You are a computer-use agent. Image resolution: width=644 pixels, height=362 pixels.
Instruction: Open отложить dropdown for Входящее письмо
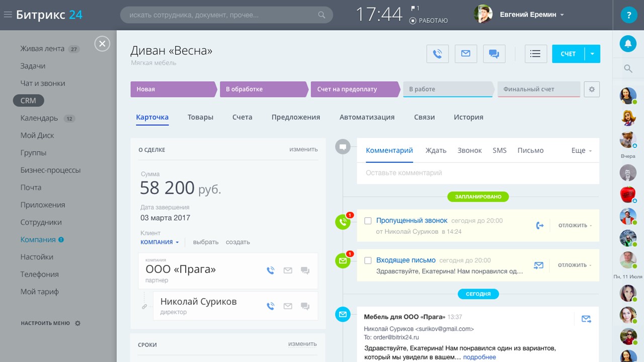point(575,265)
